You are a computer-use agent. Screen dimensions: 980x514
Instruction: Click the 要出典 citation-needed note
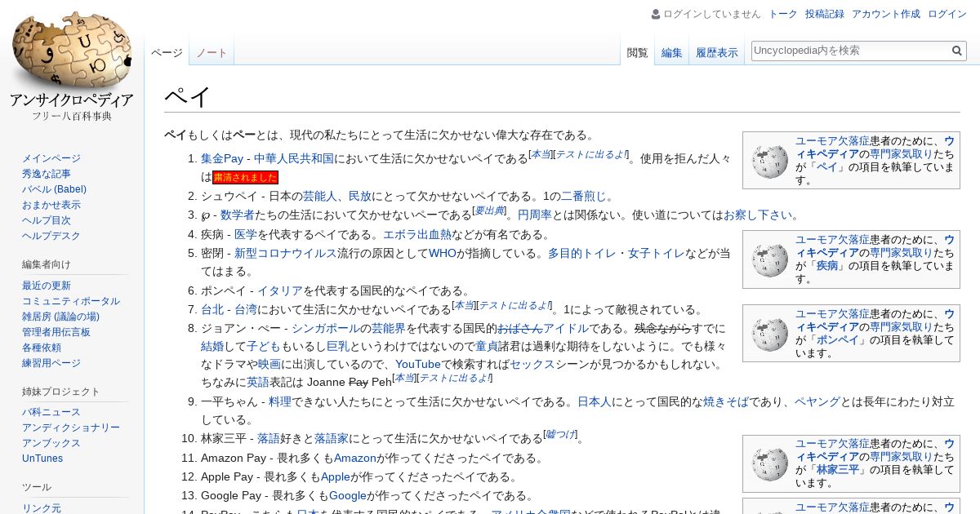click(489, 210)
